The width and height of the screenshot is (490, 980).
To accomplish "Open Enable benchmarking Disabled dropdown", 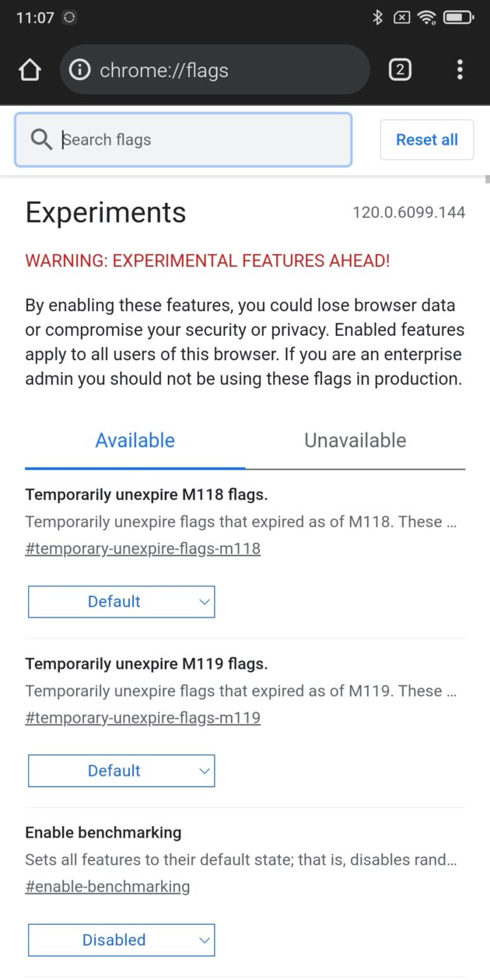I will [x=121, y=940].
